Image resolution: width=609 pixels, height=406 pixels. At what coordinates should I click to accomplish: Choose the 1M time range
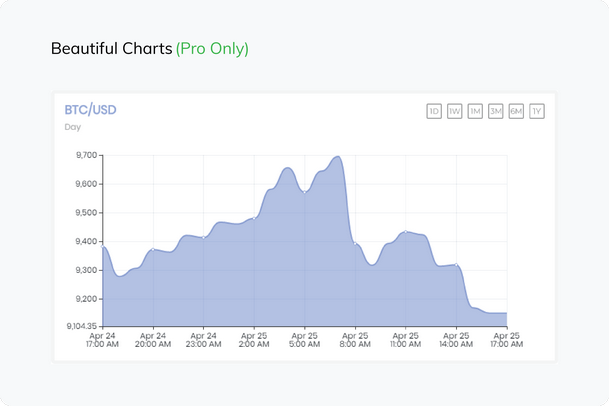click(475, 111)
